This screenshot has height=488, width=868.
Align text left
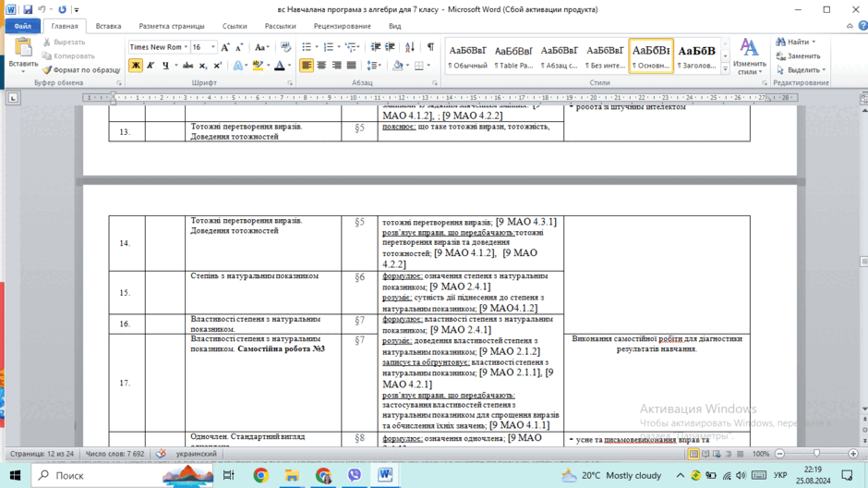(x=307, y=66)
